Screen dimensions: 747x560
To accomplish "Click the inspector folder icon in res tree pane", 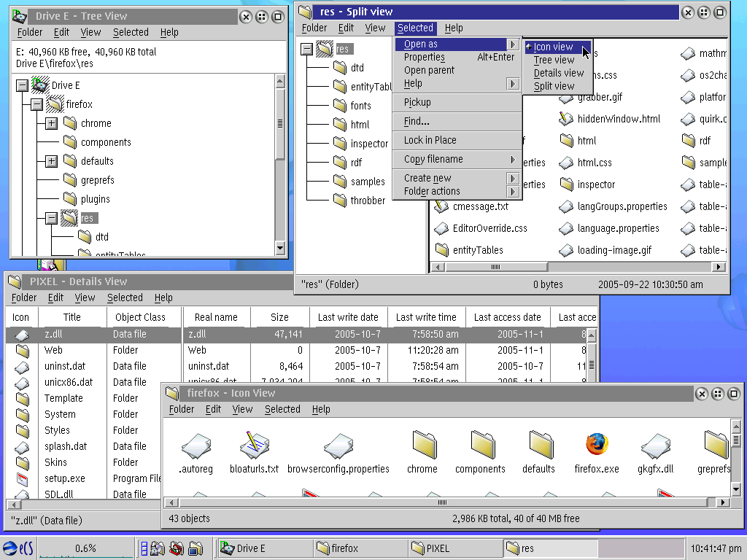I will point(340,144).
